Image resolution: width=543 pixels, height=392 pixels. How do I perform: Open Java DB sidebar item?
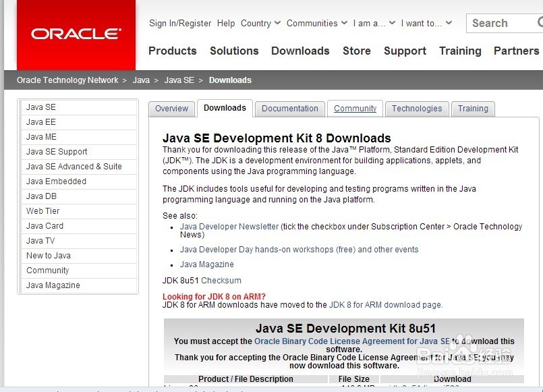pos(79,196)
